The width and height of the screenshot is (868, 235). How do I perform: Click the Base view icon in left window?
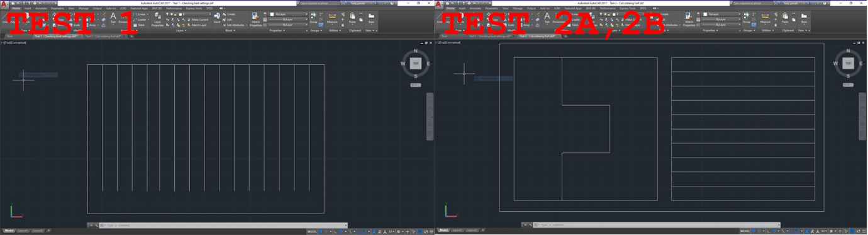tap(371, 18)
